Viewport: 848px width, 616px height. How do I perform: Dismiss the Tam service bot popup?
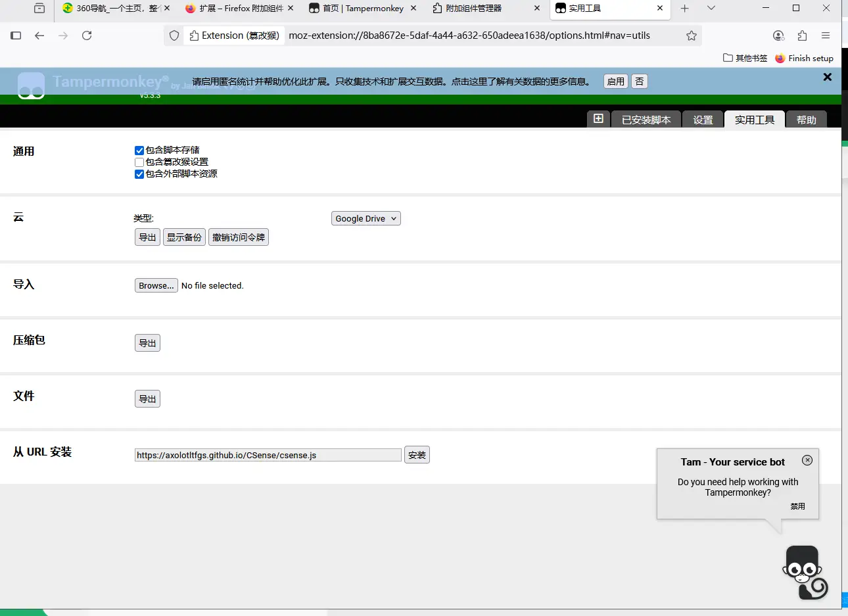[x=807, y=460]
